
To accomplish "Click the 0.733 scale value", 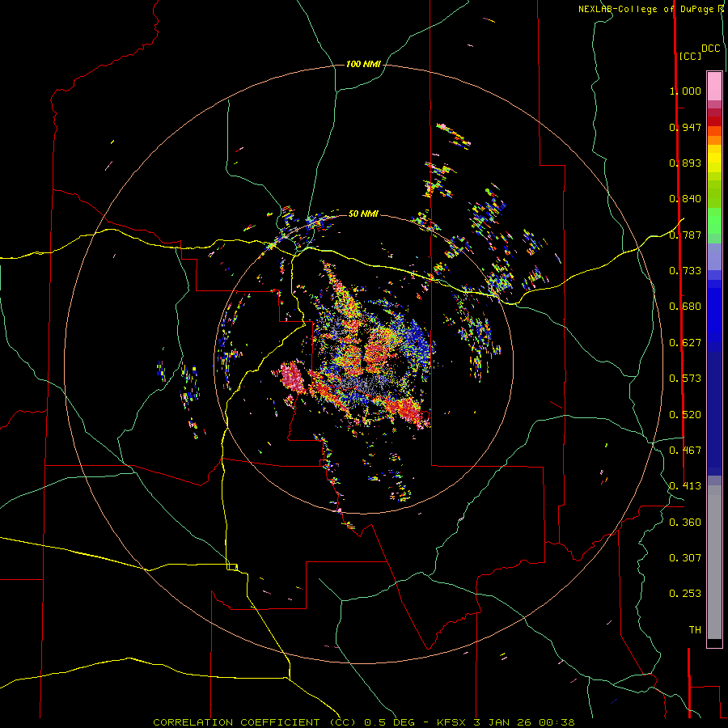I will pyautogui.click(x=685, y=271).
